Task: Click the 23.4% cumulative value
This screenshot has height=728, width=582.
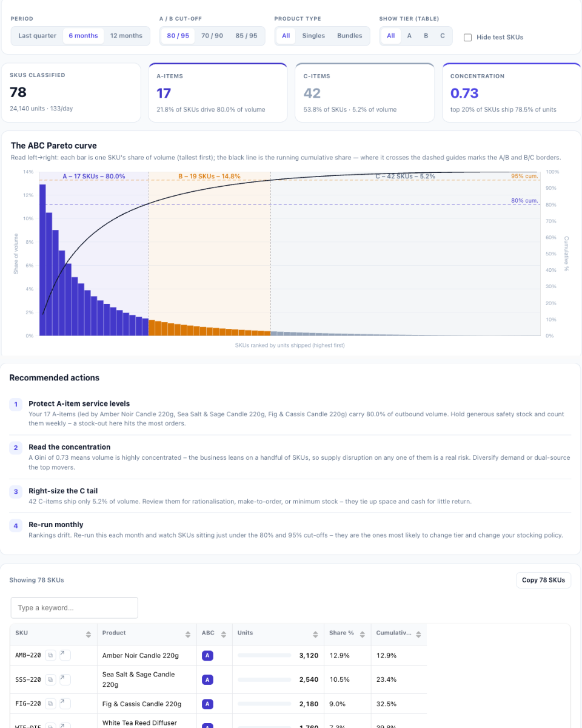Action: tap(386, 679)
